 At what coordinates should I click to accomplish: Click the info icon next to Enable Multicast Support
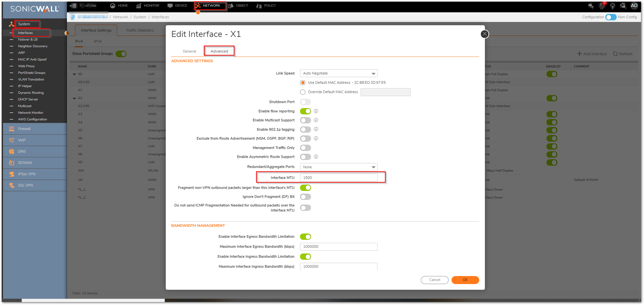click(316, 120)
